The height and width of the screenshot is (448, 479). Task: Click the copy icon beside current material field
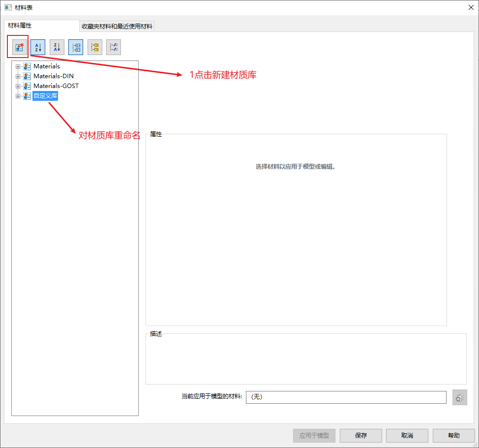[x=459, y=397]
